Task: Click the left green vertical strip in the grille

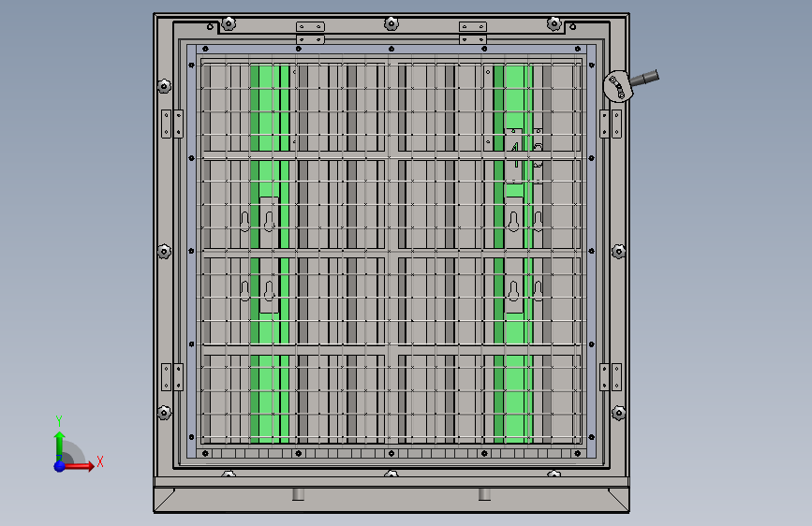Action: tap(270, 254)
